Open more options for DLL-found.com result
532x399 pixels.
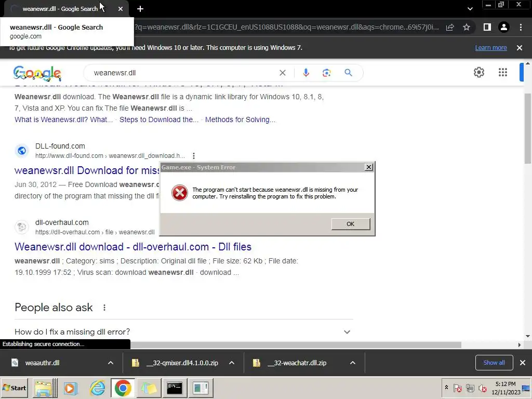[x=193, y=156]
